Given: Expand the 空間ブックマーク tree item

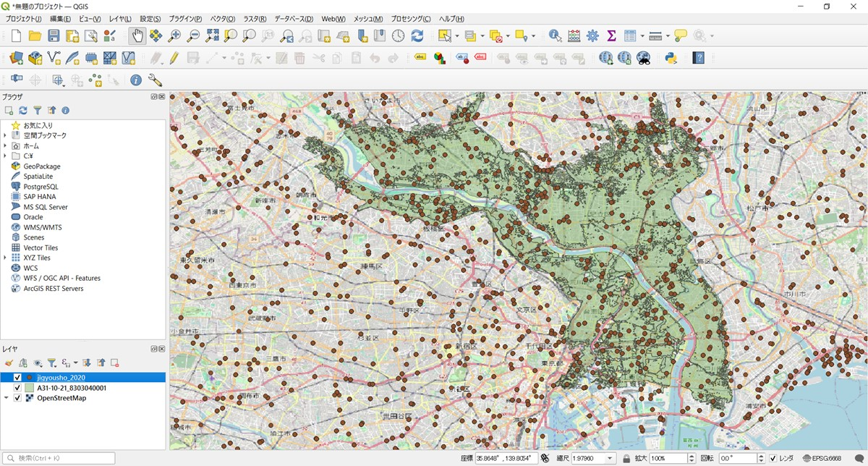Looking at the screenshot, I should 5,135.
